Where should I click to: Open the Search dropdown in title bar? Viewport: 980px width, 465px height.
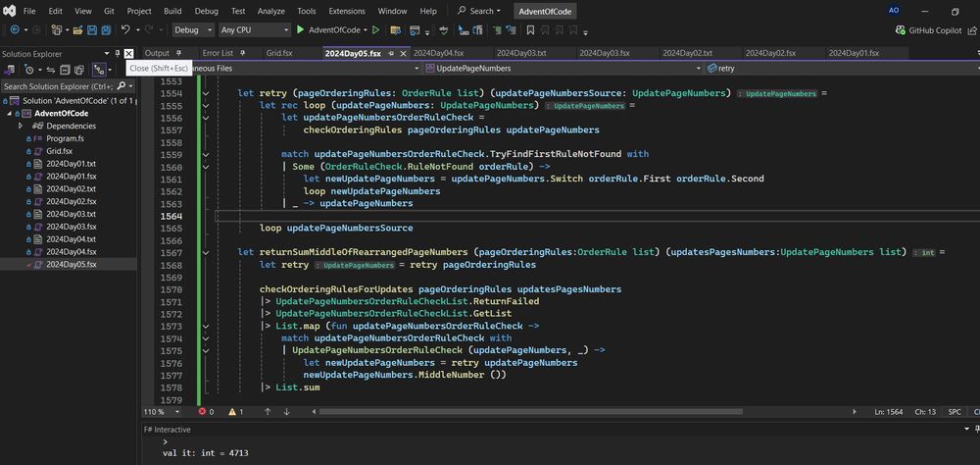pyautogui.click(x=479, y=11)
